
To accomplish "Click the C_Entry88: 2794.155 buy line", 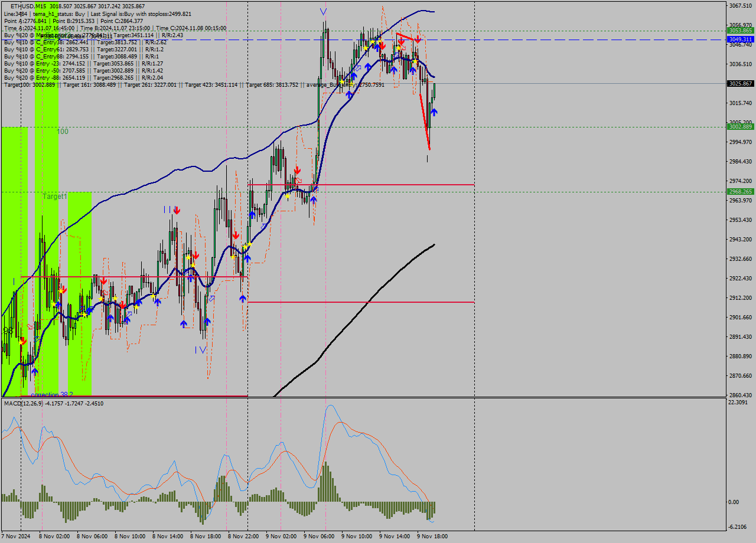I will point(82,57).
